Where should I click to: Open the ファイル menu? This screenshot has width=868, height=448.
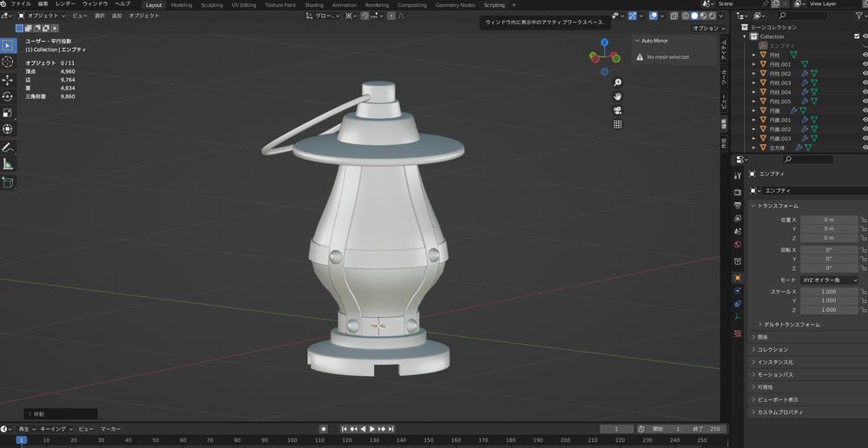click(21, 4)
